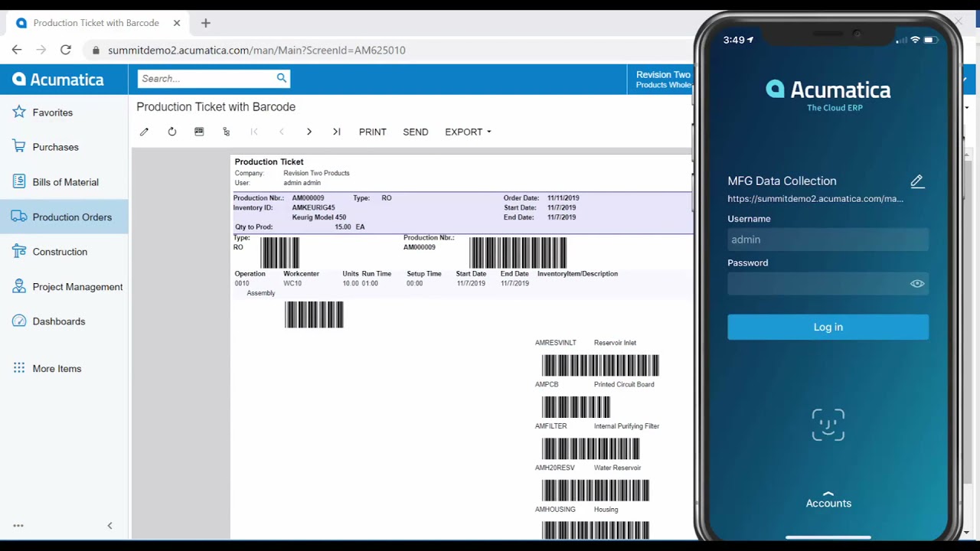Click the AMRESVINLT part number text
This screenshot has height=551, width=980.
click(x=556, y=343)
